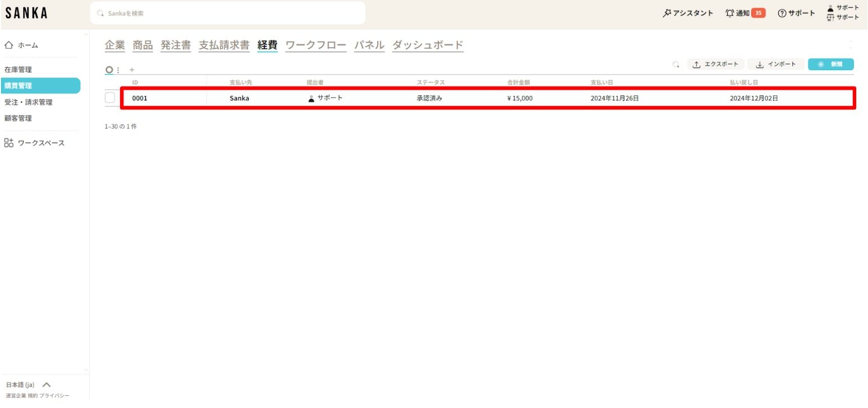
Task: Click the 2024年11月26日 payment date cell
Action: [614, 98]
